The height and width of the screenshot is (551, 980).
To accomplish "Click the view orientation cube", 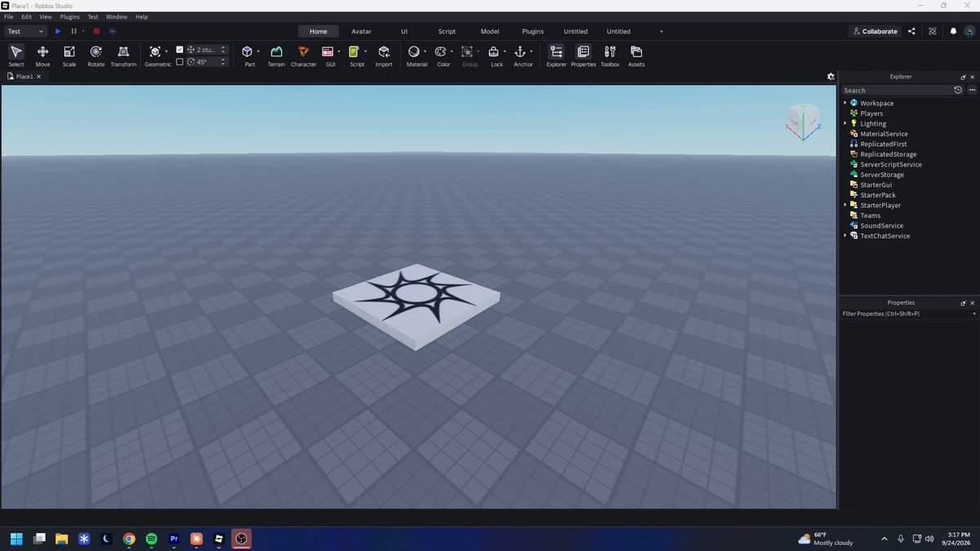I will click(803, 121).
